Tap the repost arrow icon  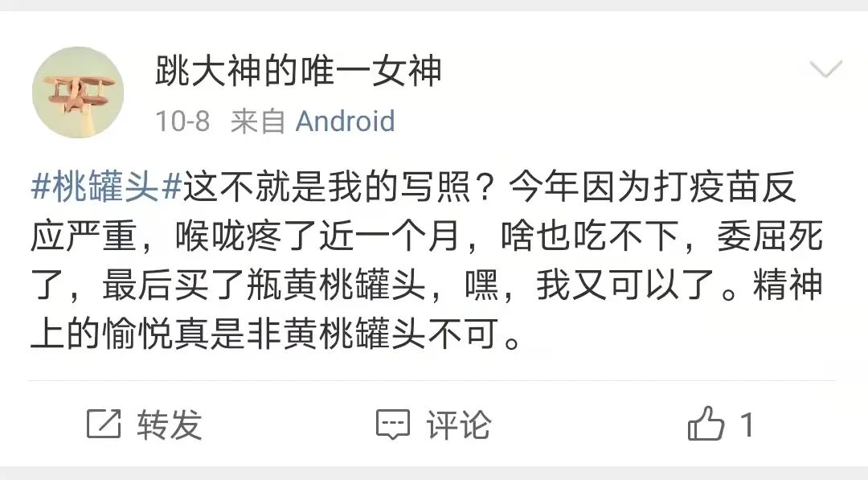coord(104,425)
